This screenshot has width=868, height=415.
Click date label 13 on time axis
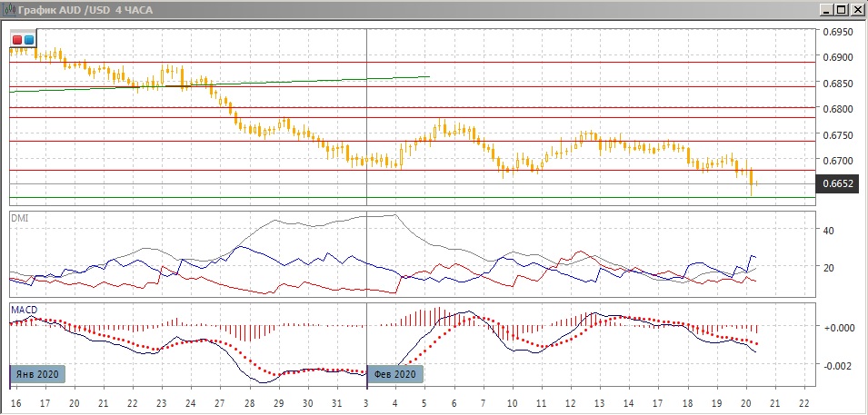click(x=600, y=402)
